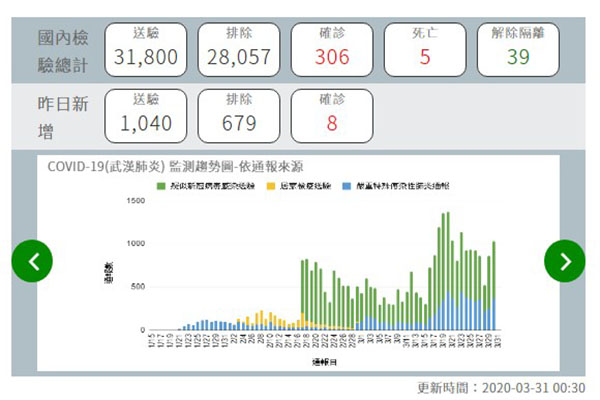Toggle blue legend series swatch
This screenshot has width=600, height=400.
347,186
